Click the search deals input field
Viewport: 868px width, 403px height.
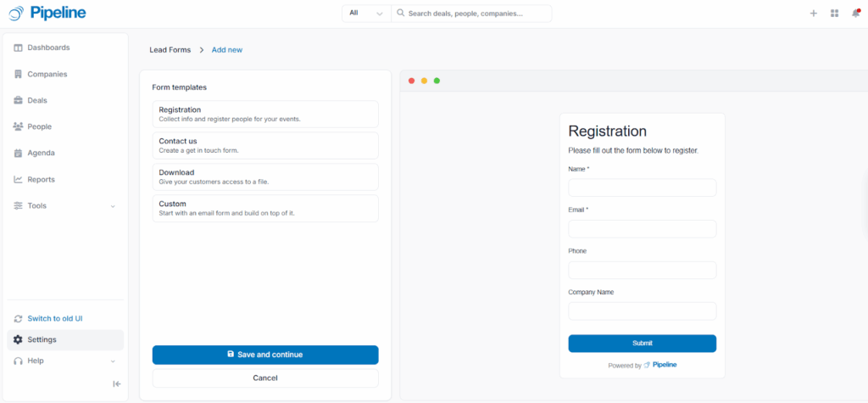coord(475,14)
